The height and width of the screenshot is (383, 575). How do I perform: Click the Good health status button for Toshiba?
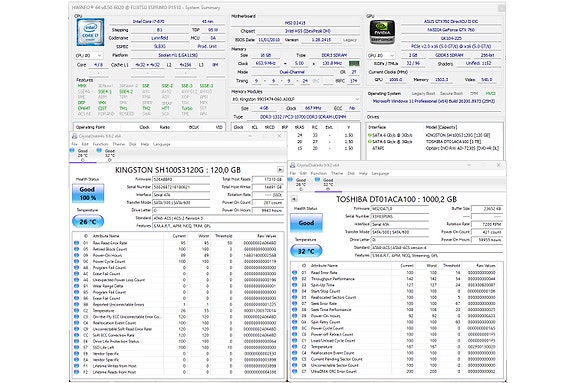coord(306,223)
